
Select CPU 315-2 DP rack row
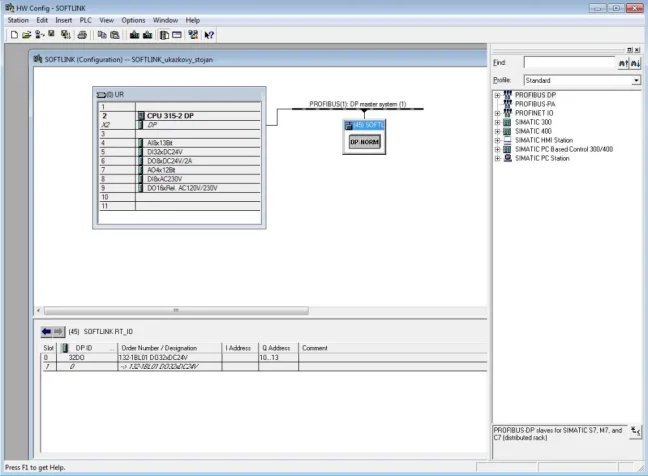(x=170, y=116)
